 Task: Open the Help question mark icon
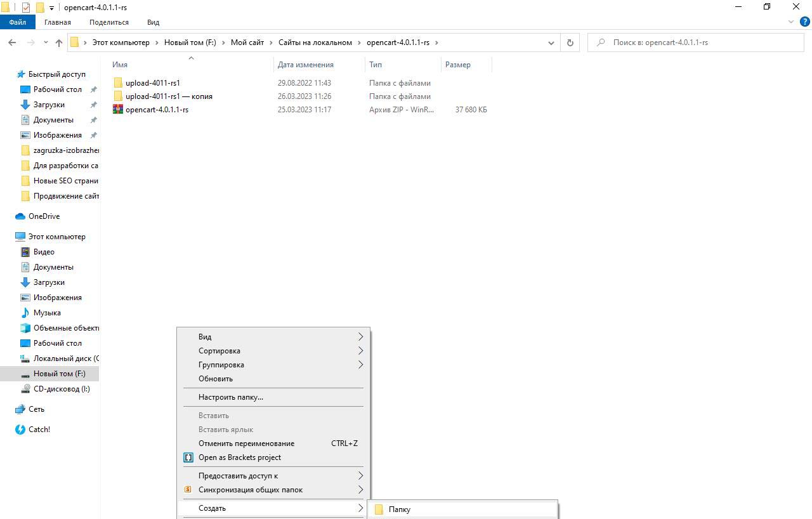click(x=804, y=22)
